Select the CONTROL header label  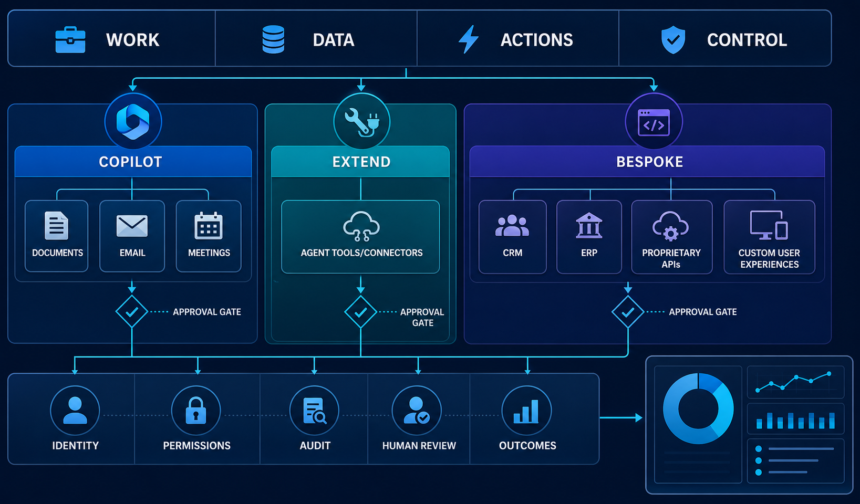747,40
